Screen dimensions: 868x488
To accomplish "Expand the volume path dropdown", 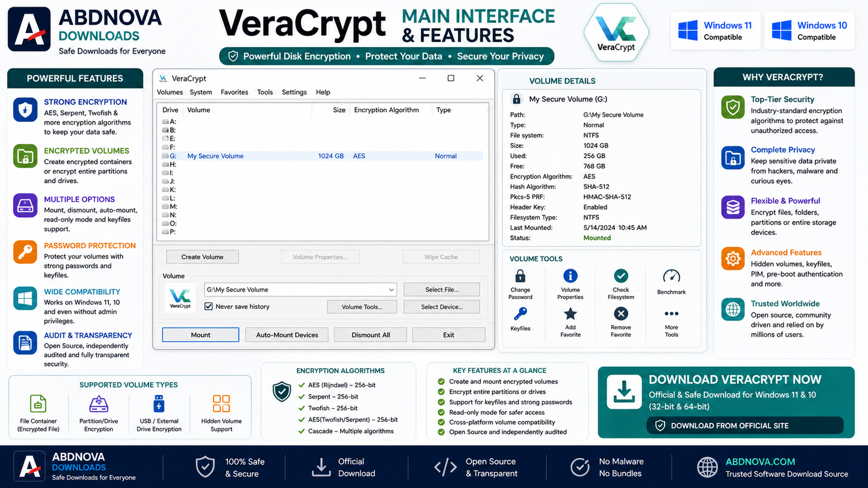I will [391, 290].
